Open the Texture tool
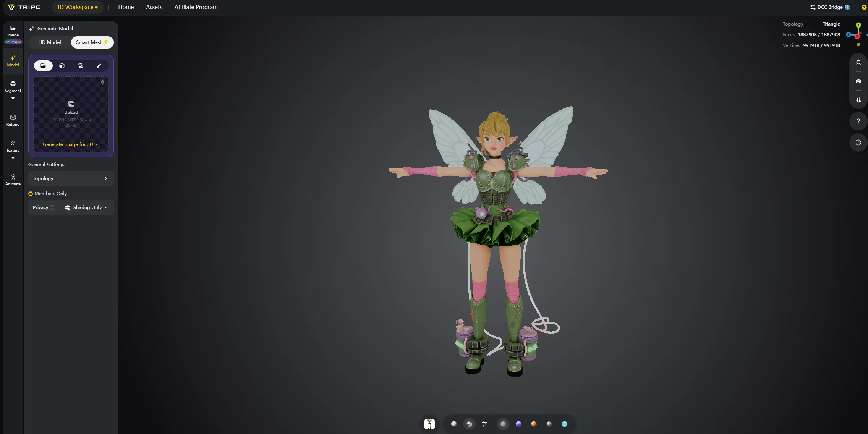Image resolution: width=868 pixels, height=434 pixels. [13, 146]
